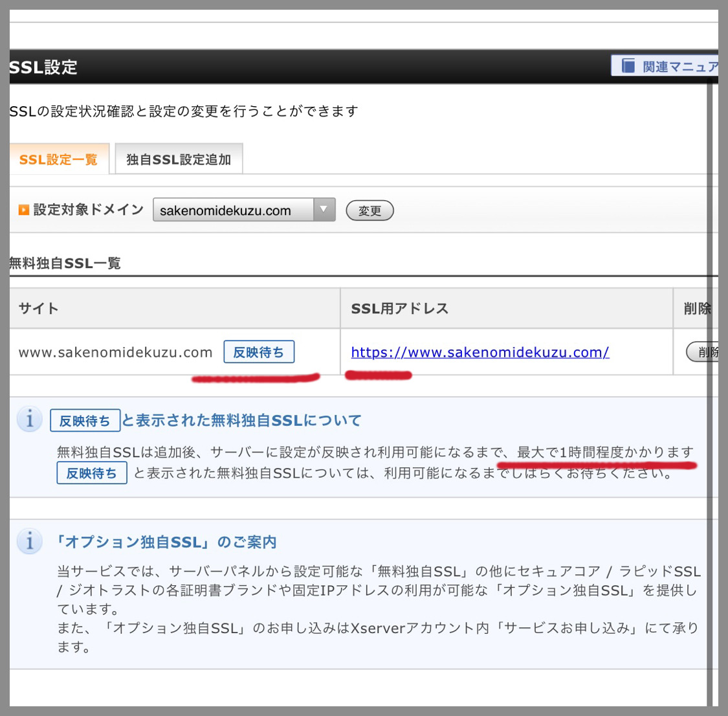
Task: Click the 反映待ち badge in the notice body text
Action: point(92,473)
